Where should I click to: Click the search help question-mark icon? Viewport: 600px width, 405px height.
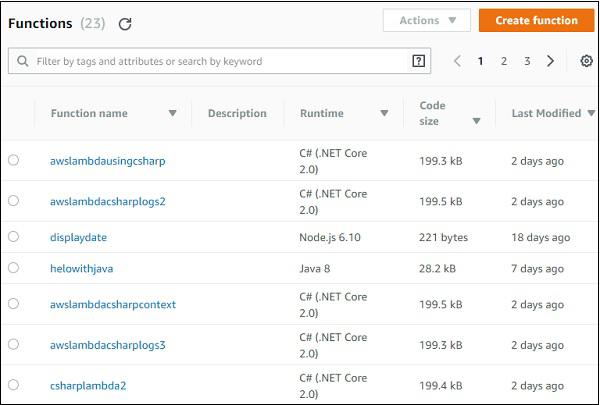coord(418,61)
